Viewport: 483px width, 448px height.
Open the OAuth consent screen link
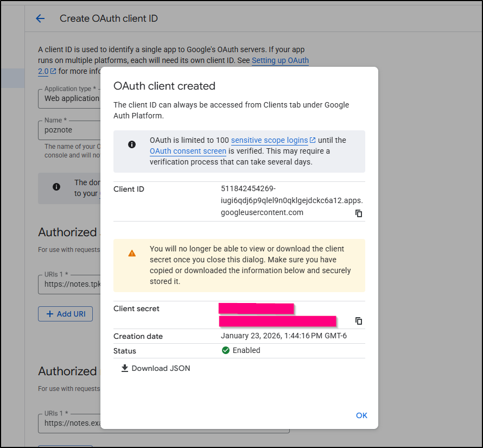coord(188,151)
